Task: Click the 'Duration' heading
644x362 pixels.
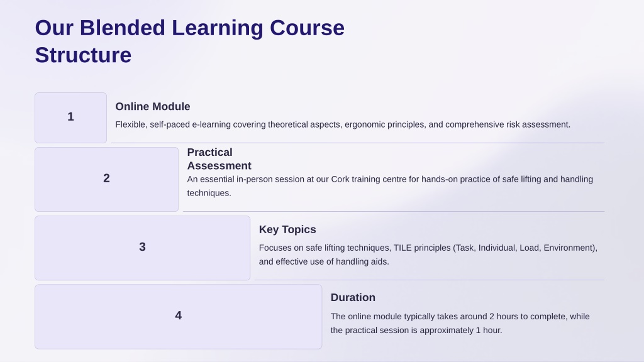Action: click(x=353, y=297)
